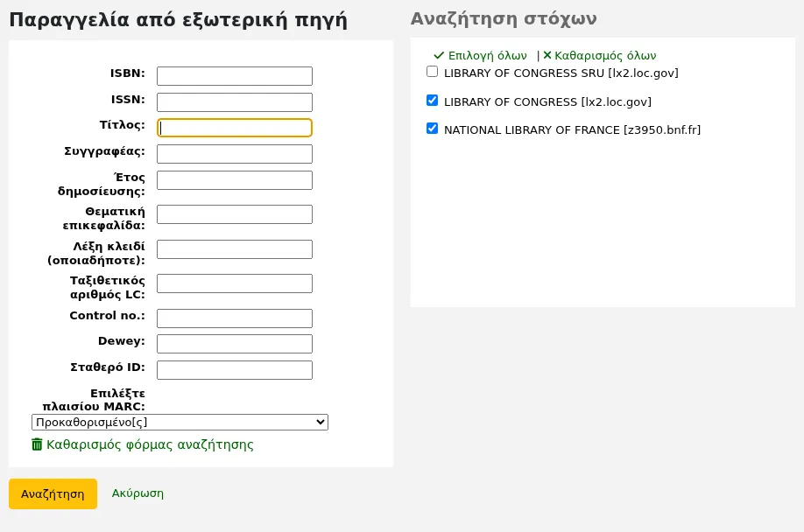Enable LIBRARY OF CONGRESS SRU target checkbox
The width and height of the screenshot is (804, 532).
click(433, 72)
